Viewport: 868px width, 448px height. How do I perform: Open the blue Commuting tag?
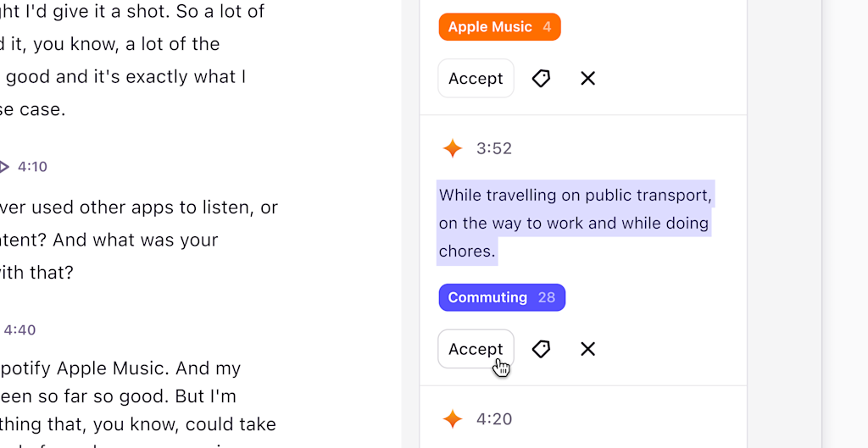click(x=502, y=297)
